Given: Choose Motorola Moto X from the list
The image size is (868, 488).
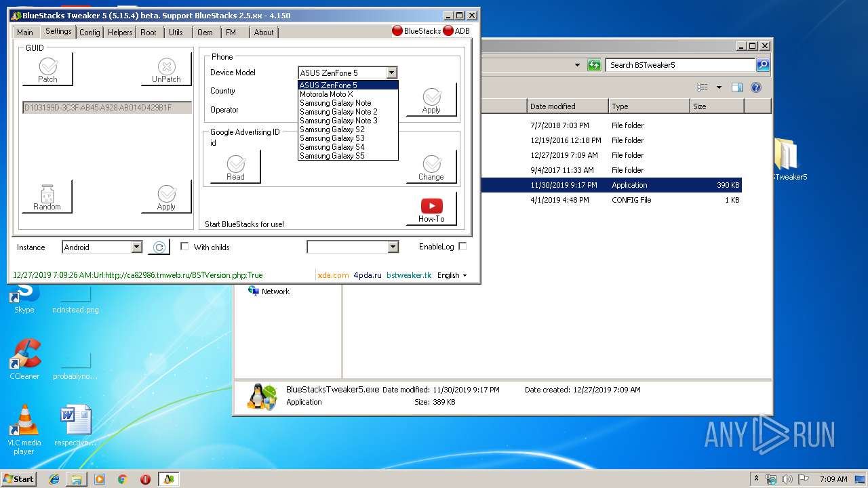Looking at the screenshot, I should (x=348, y=94).
